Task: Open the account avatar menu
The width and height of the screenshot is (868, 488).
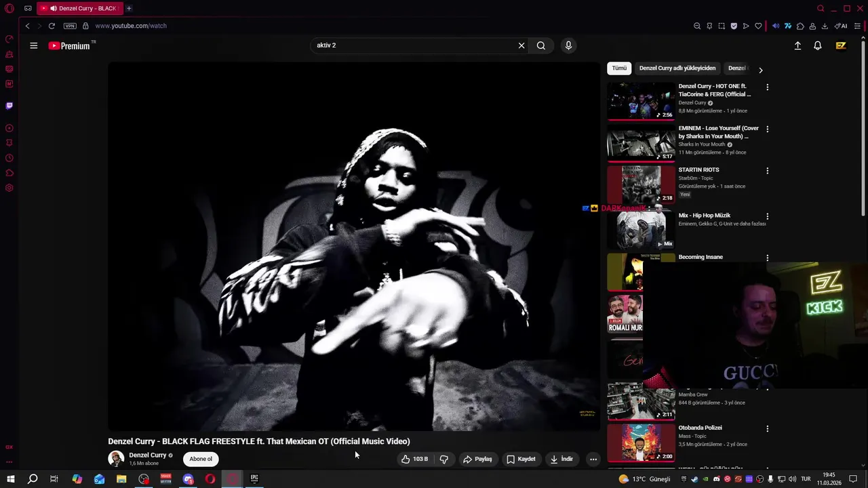Action: click(841, 45)
